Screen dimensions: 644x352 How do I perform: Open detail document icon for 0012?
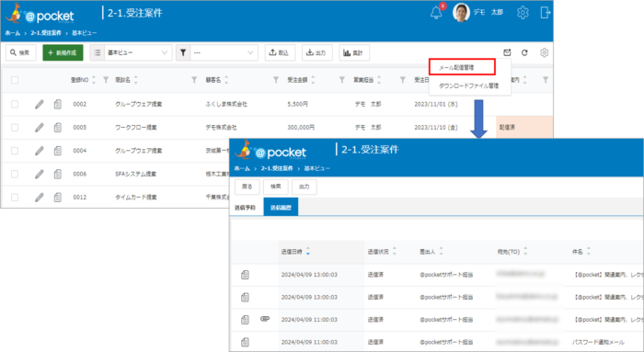[57, 198]
